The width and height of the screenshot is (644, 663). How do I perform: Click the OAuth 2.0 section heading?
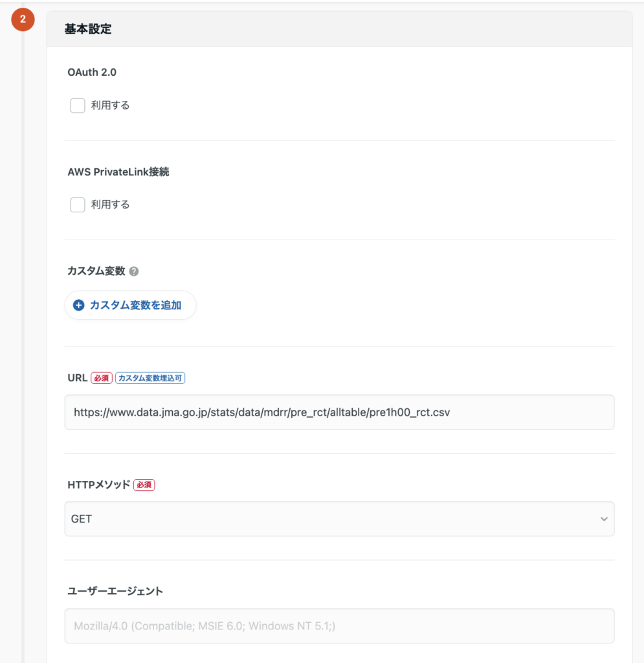92,73
